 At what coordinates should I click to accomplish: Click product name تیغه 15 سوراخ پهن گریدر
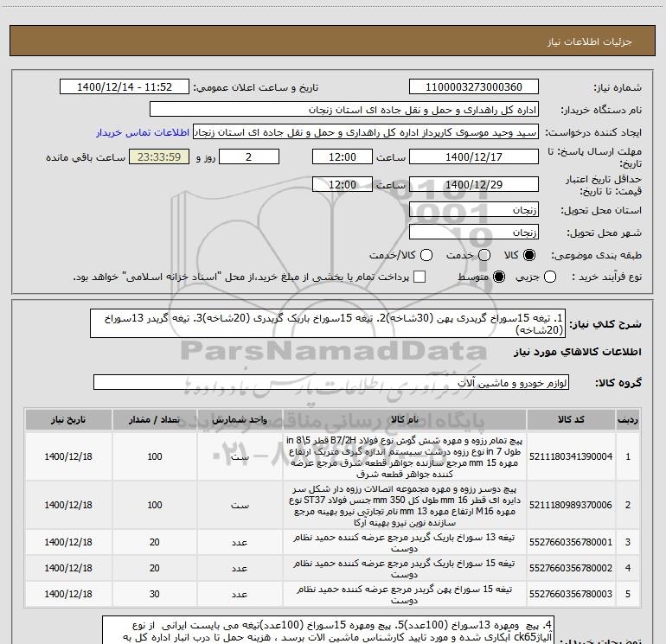point(405,595)
